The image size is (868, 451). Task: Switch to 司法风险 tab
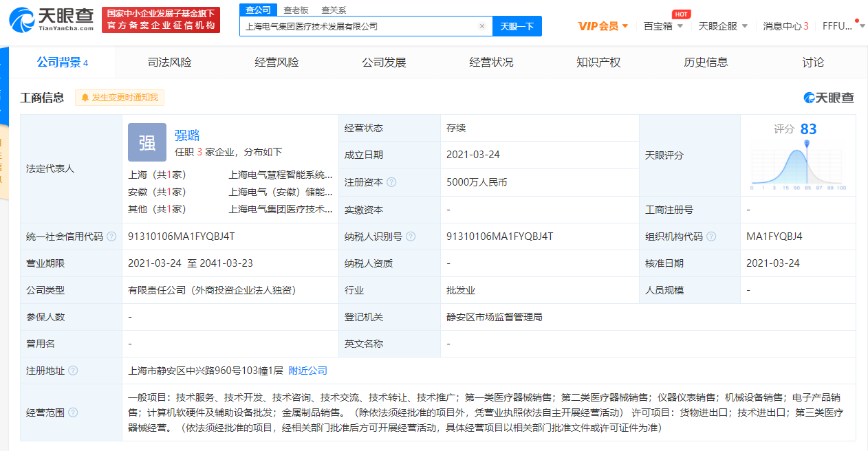pos(169,63)
